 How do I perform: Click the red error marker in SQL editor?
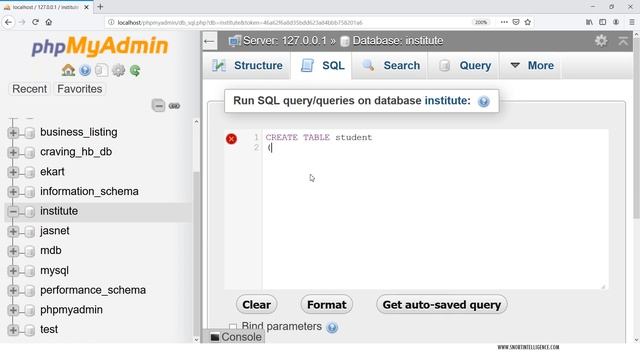click(x=231, y=139)
